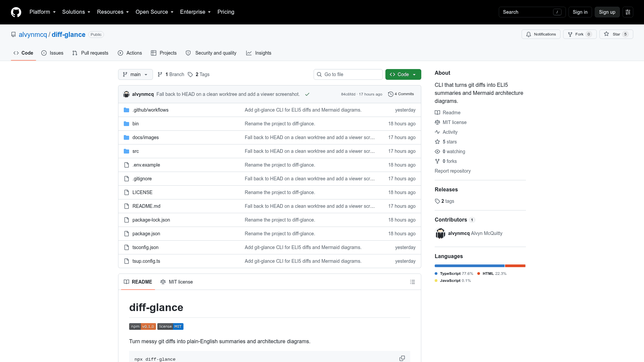Screen dimensions: 644x362
Task: Open the alvynmcq owner link in title
Action: [x=33, y=35]
